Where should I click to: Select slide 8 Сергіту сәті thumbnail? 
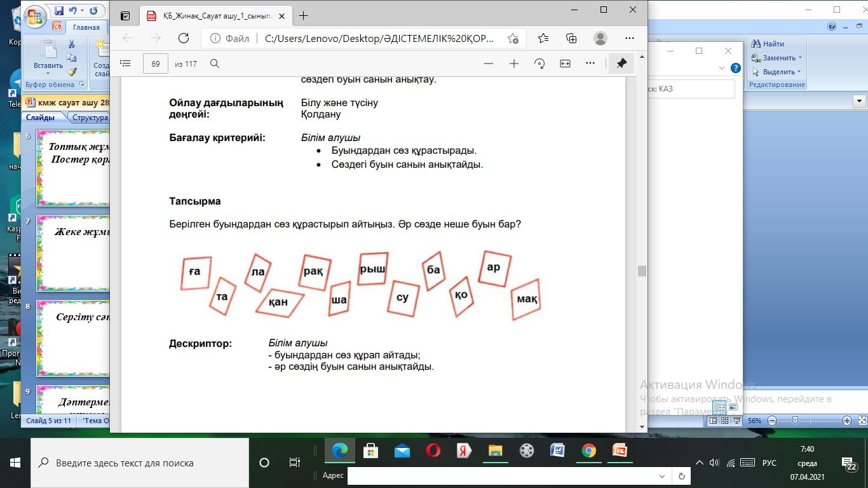[74, 337]
